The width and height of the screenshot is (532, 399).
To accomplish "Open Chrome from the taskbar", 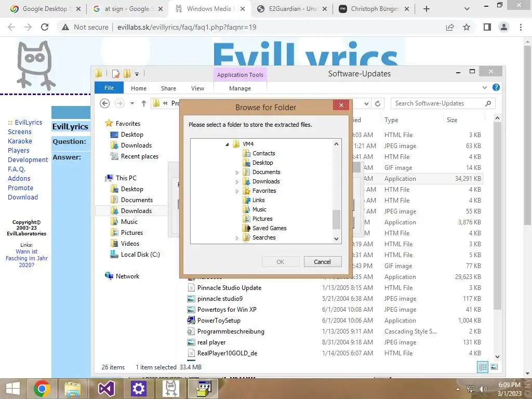I will pos(42,389).
